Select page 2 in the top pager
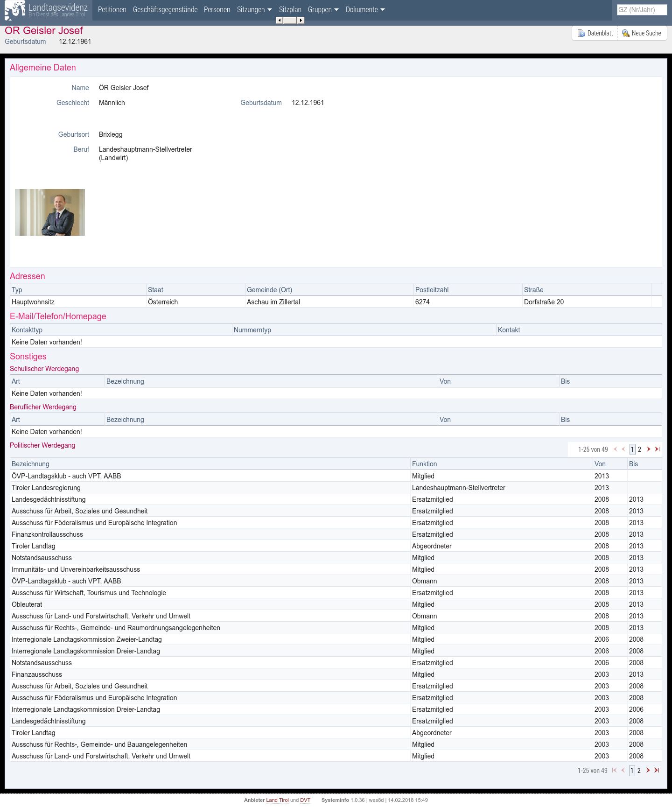 639,449
